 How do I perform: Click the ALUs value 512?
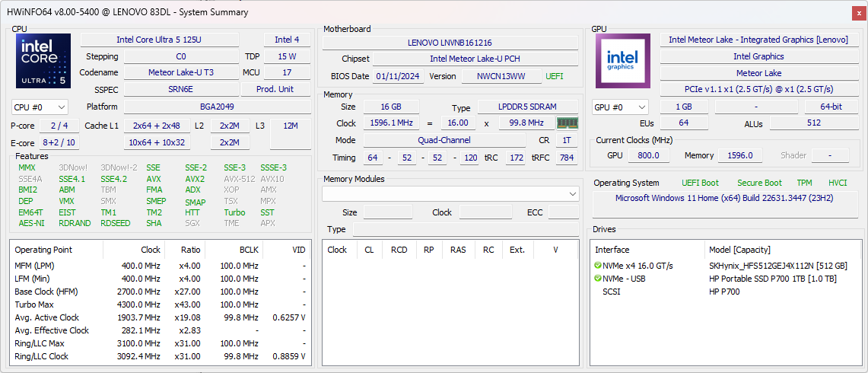click(x=813, y=123)
